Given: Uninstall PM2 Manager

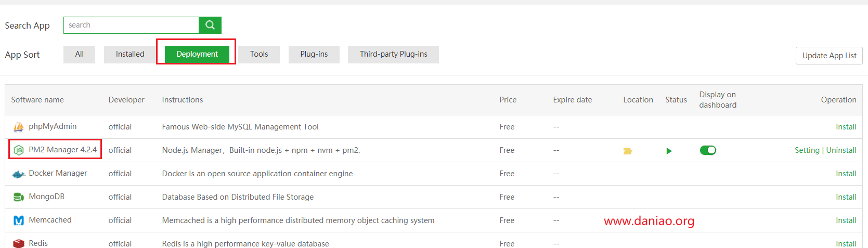Looking at the screenshot, I should (x=841, y=150).
